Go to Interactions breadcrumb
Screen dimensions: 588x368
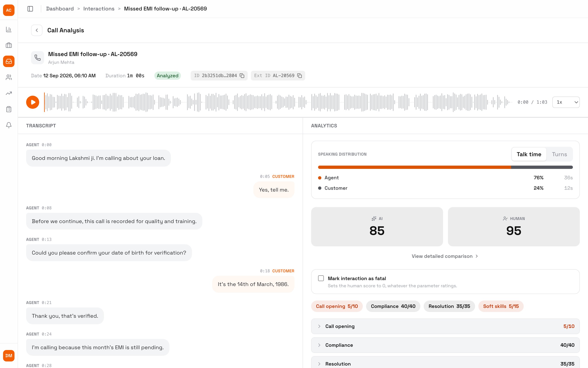(x=99, y=9)
